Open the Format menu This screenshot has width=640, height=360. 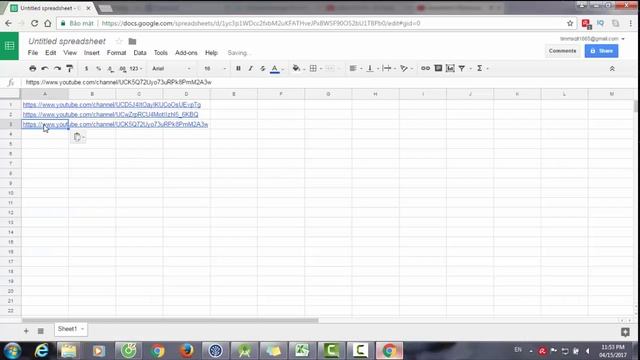click(x=116, y=53)
